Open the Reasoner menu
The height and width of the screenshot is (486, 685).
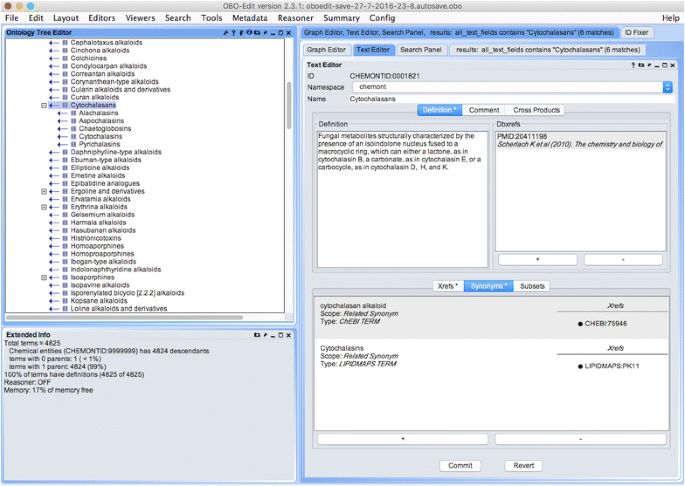point(294,18)
